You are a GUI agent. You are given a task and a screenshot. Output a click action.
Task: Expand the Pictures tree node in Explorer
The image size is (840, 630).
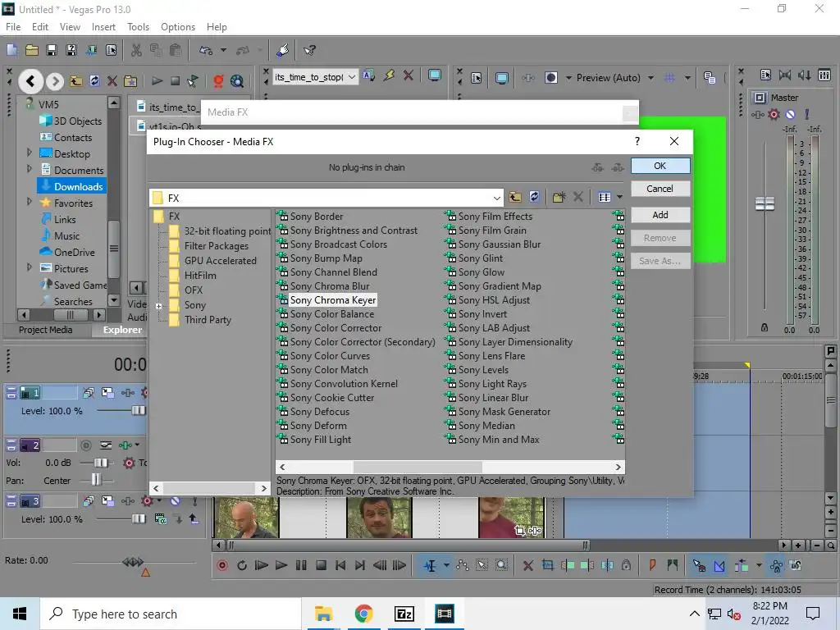tap(30, 267)
